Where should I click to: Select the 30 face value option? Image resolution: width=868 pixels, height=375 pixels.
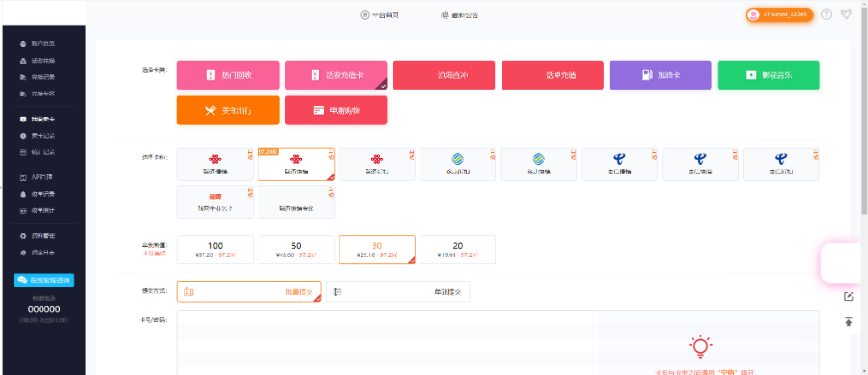tap(377, 250)
